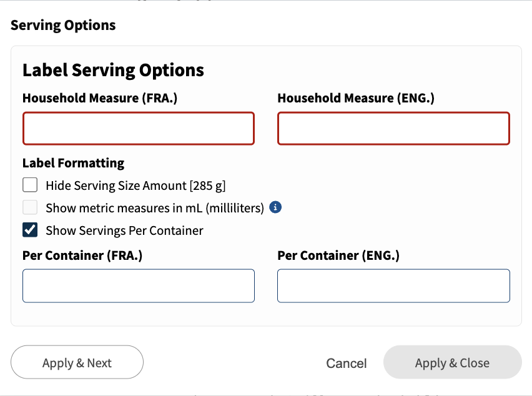Click the checked Show Servings Per Container checkmark
Screen dimensions: 532x396
pos(29,229)
